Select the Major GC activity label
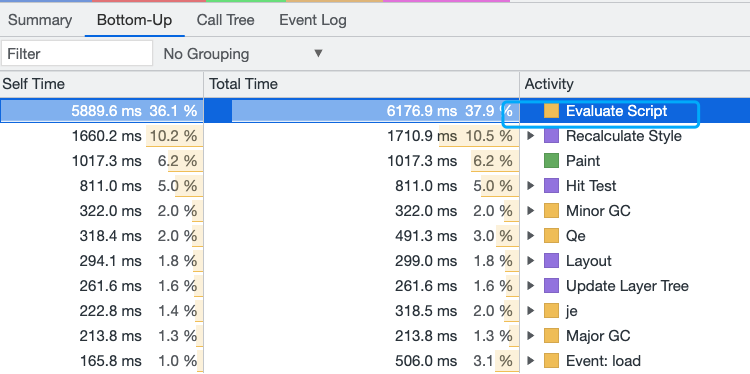Viewport: 750px width, 374px height. 598,336
